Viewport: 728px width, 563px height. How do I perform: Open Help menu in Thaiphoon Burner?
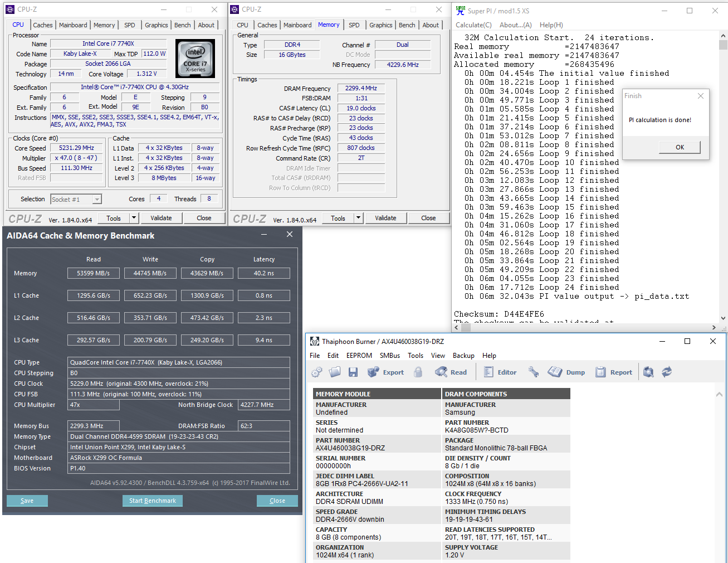[x=489, y=356]
